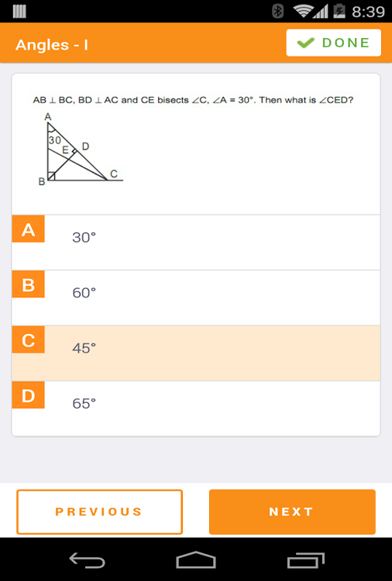
Task: Finish the quiz with DONE button
Action: coord(333,43)
